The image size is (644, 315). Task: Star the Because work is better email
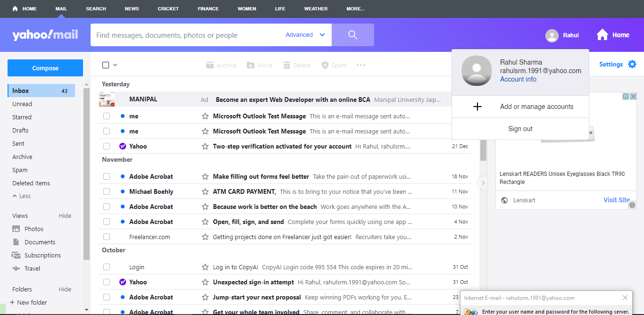coord(205,207)
